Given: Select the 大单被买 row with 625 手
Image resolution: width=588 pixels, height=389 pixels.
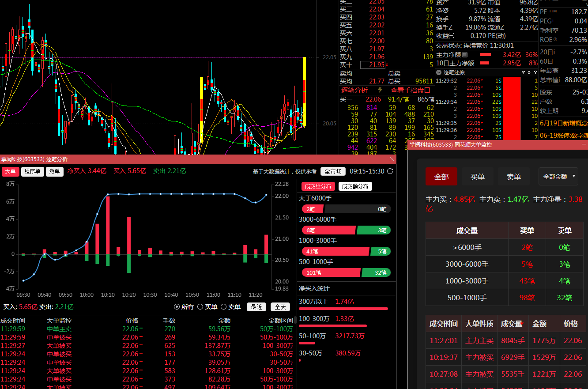Looking at the screenshot, I should (x=147, y=346).
